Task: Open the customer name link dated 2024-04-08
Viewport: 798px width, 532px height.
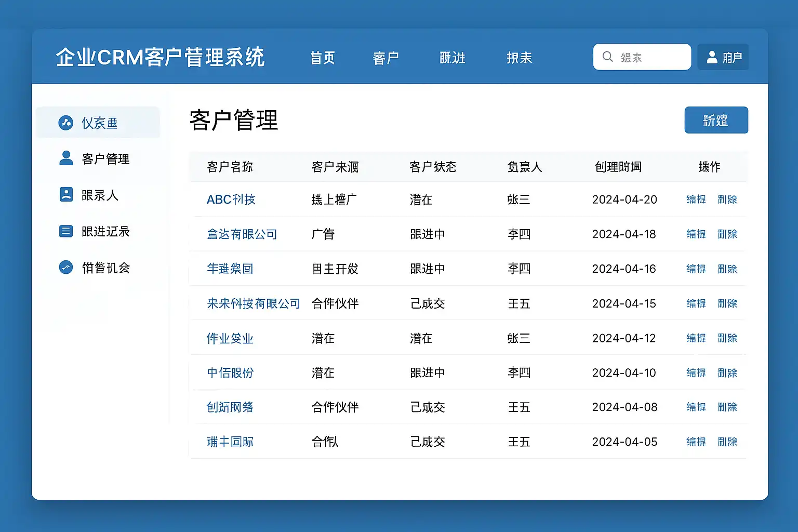Action: pos(230,407)
